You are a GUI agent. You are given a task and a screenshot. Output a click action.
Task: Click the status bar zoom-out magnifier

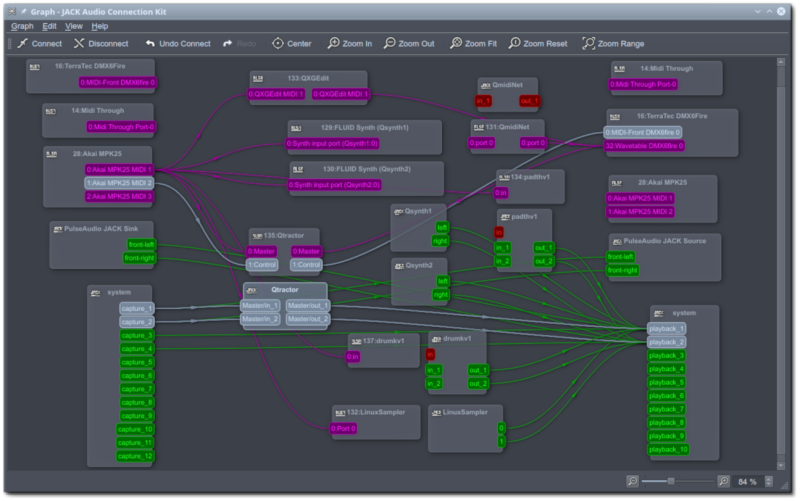point(632,481)
